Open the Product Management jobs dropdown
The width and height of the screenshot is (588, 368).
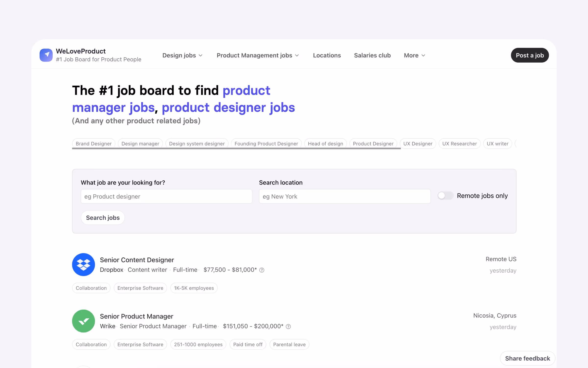coord(257,55)
